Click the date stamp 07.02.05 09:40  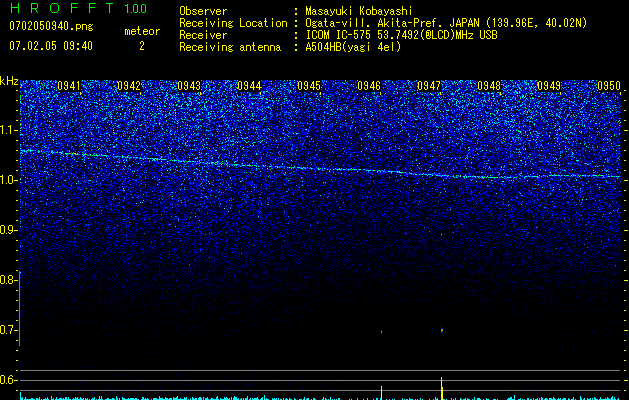coord(51,46)
